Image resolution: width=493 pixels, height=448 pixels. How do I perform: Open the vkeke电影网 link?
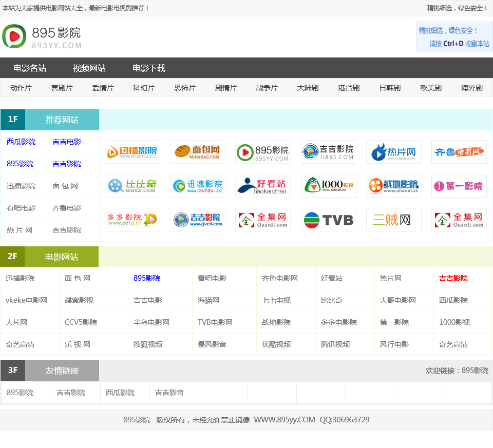(26, 300)
